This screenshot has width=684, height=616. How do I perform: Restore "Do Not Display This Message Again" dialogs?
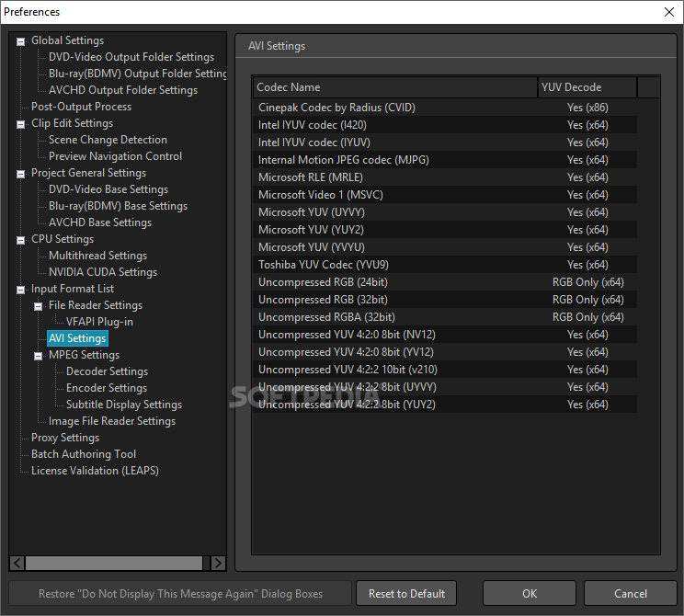coord(180,593)
